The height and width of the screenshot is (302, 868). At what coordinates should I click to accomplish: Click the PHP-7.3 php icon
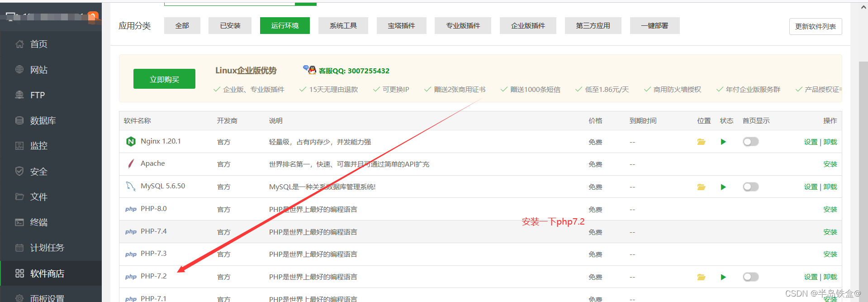pos(131,254)
